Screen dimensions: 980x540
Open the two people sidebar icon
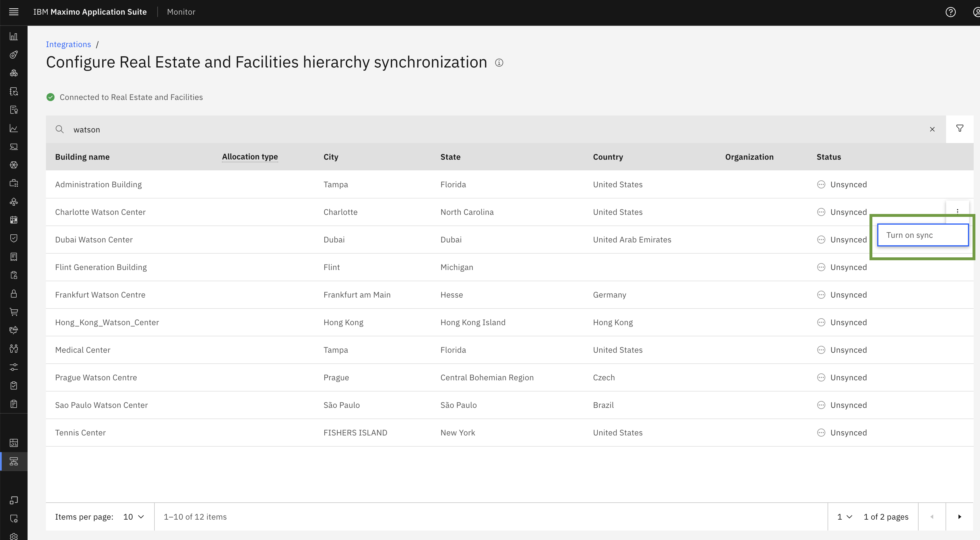click(14, 349)
